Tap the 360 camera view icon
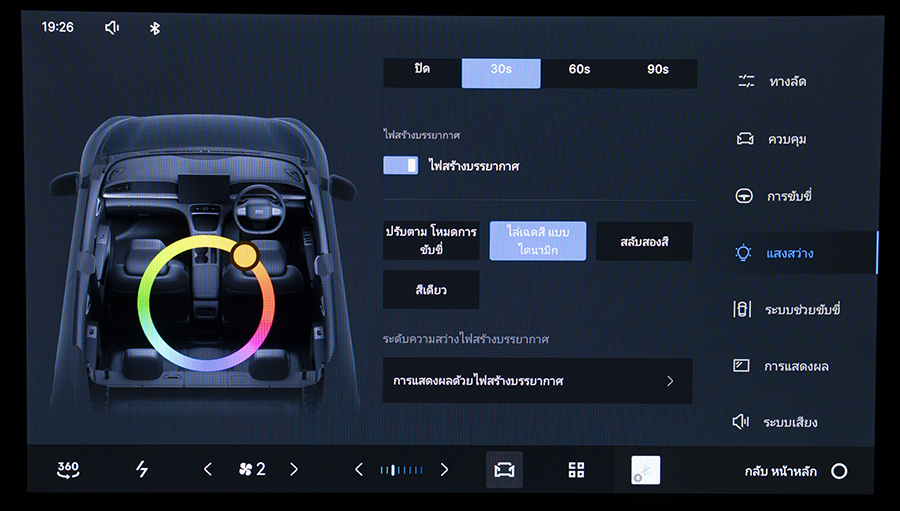 coord(68,469)
